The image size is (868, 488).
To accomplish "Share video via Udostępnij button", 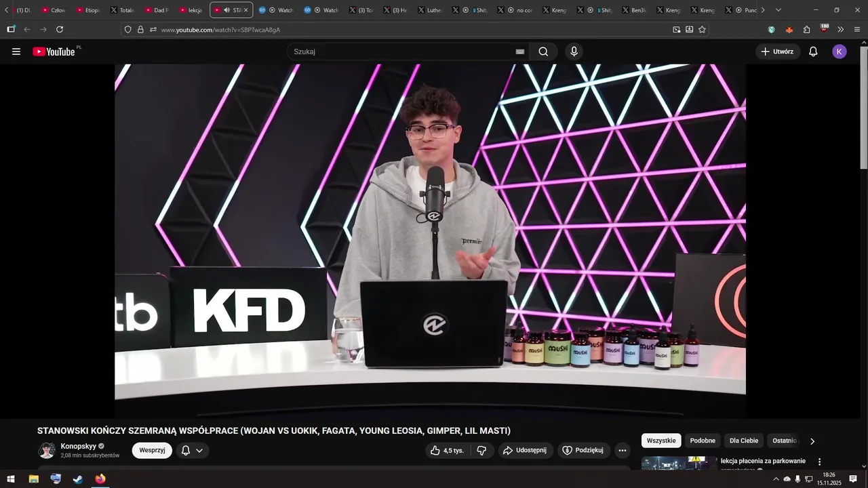I will (x=525, y=450).
